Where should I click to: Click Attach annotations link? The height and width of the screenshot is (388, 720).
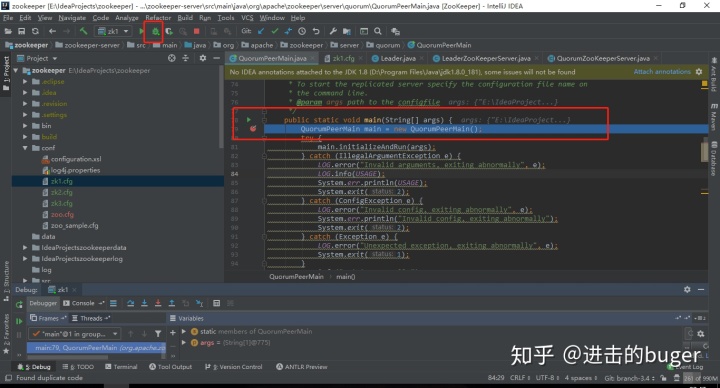click(662, 72)
